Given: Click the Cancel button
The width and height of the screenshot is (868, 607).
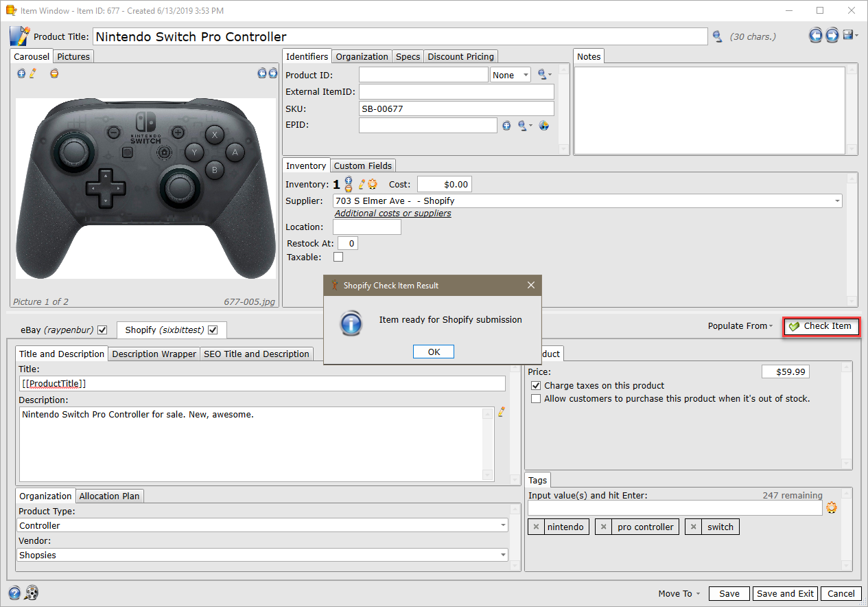Looking at the screenshot, I should [841, 594].
